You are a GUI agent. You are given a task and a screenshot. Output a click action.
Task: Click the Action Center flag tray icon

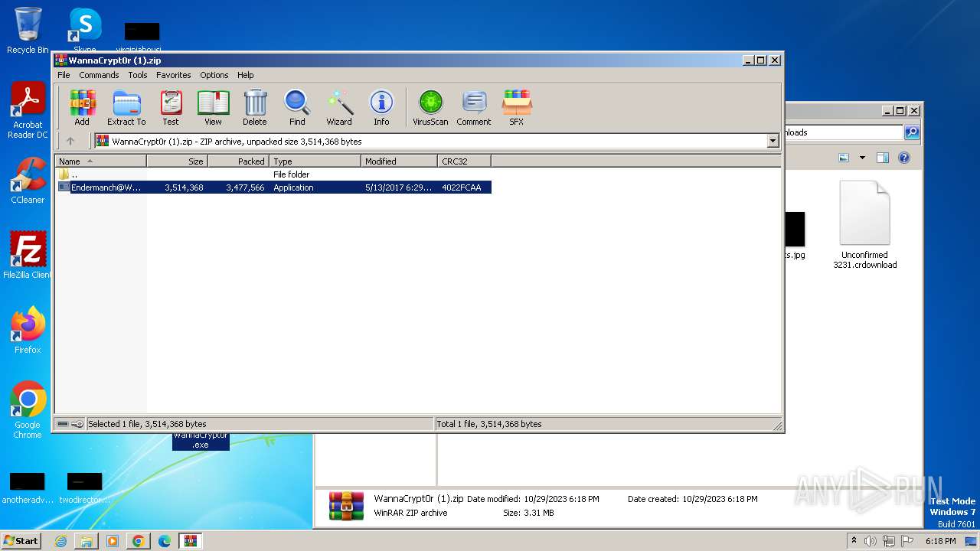[907, 541]
